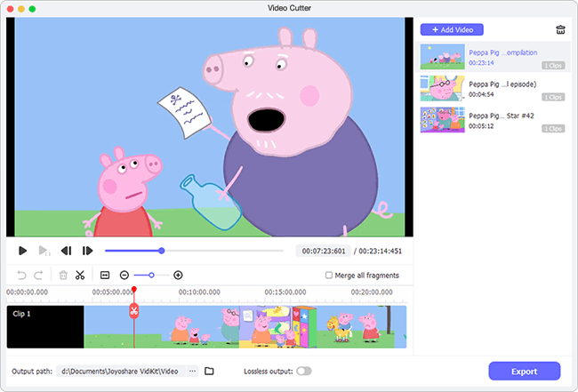Click the 00:20:00.000 ruler label
The height and width of the screenshot is (392, 578).
(x=372, y=292)
